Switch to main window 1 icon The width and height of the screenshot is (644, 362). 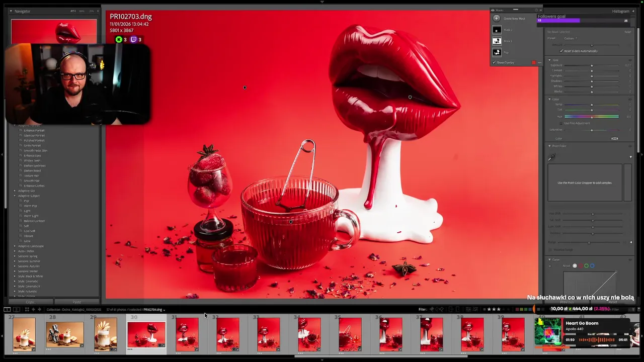click(x=7, y=309)
